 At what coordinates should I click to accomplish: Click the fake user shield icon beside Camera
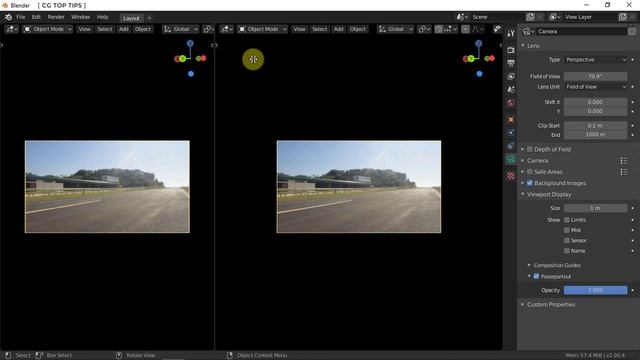[632, 31]
